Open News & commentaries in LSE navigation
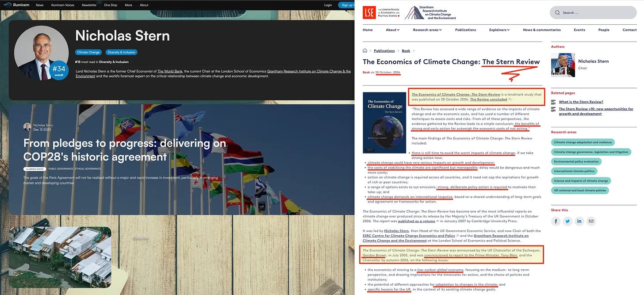The width and height of the screenshot is (644, 295). 542,30
